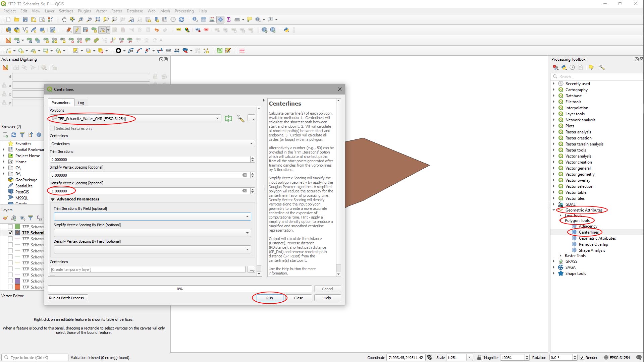
Task: Toggle the Processing Toolbox gear icon
Action: 220,19
